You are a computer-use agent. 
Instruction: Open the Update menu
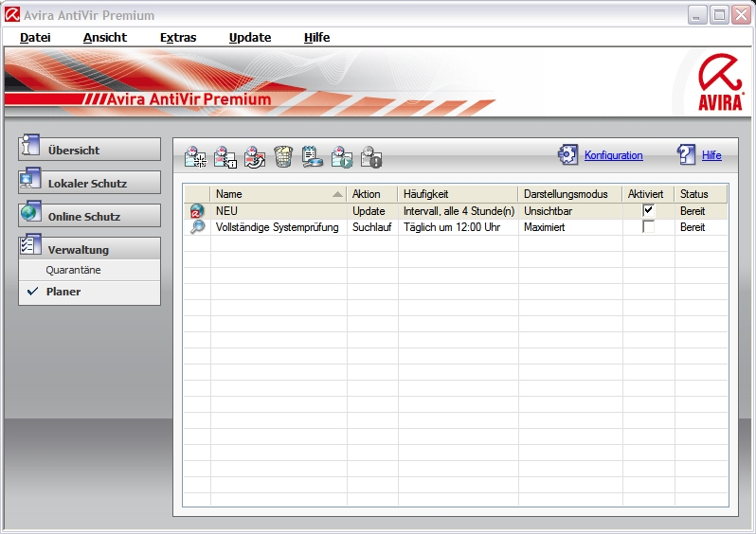tap(250, 38)
